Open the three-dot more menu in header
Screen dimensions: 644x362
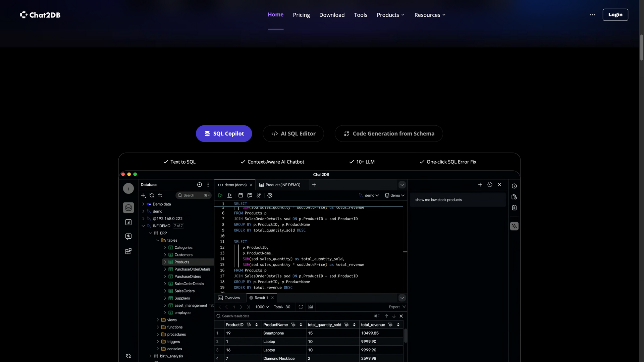[x=593, y=15]
